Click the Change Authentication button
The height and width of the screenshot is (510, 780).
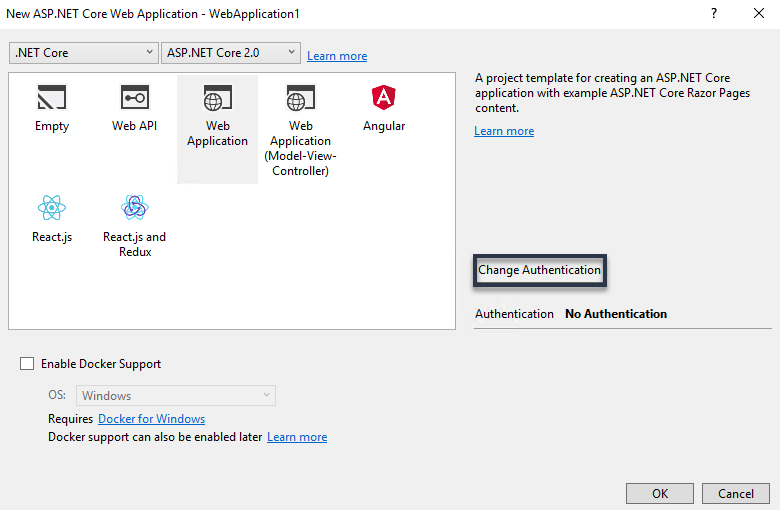[540, 270]
